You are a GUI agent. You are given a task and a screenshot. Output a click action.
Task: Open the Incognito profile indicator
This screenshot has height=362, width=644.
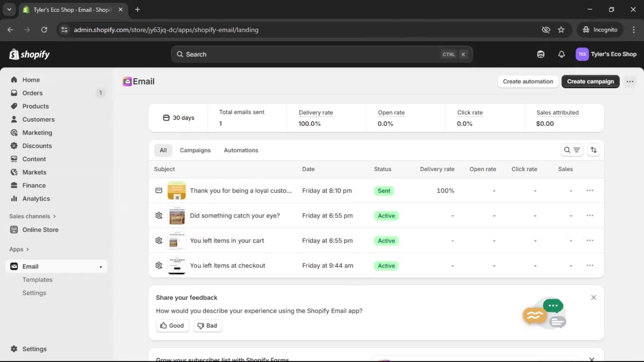[x=600, y=29]
